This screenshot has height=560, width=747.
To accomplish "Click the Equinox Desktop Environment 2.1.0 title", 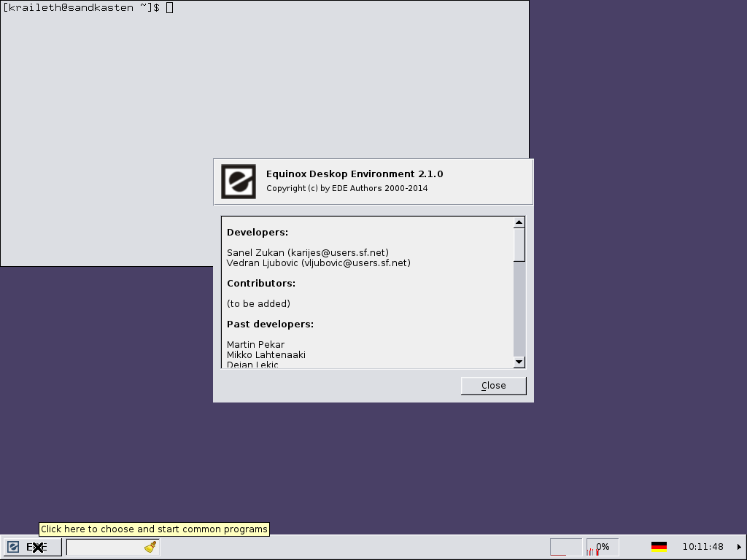I will [355, 174].
